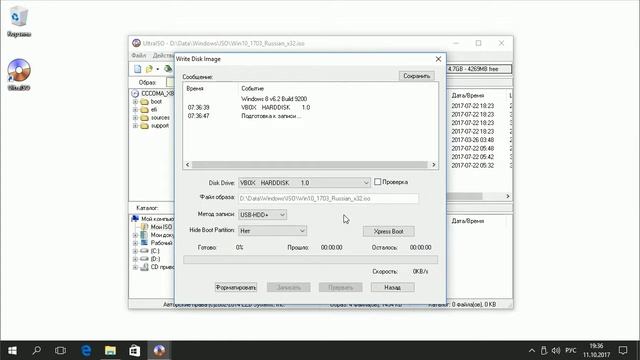This screenshot has width=640, height=360.
Task: Open the Action Center notifications icon
Action: [623, 350]
